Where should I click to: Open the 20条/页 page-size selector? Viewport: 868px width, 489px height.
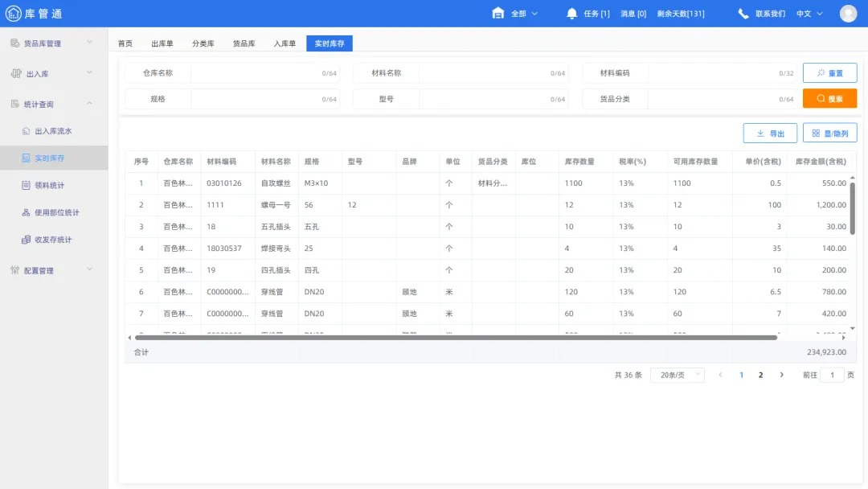pyautogui.click(x=678, y=374)
